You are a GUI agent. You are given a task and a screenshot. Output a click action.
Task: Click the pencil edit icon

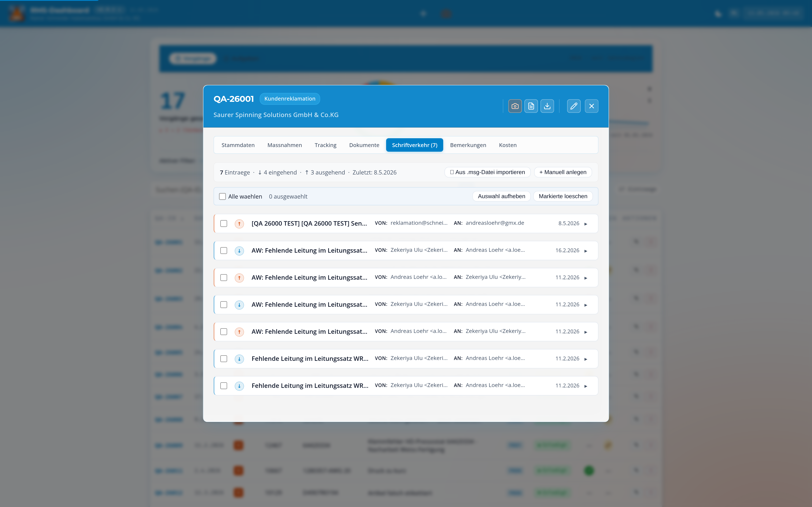pyautogui.click(x=574, y=106)
